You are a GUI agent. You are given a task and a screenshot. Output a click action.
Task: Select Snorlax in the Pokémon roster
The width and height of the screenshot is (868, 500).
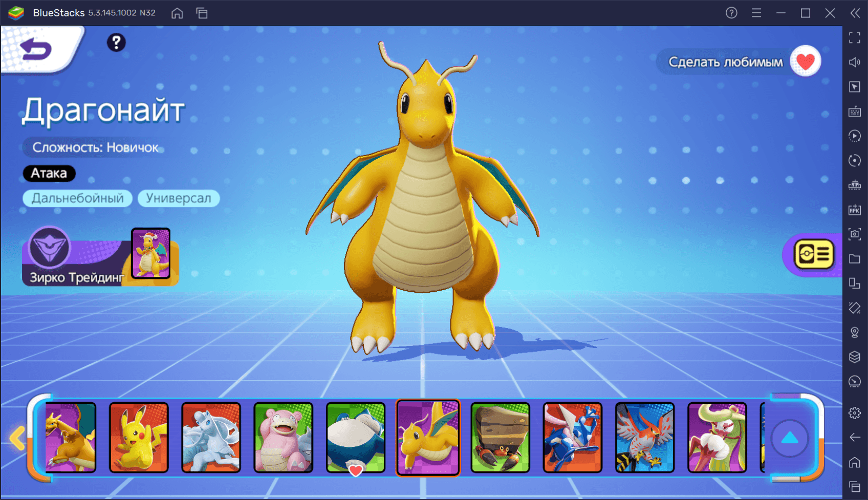(356, 438)
